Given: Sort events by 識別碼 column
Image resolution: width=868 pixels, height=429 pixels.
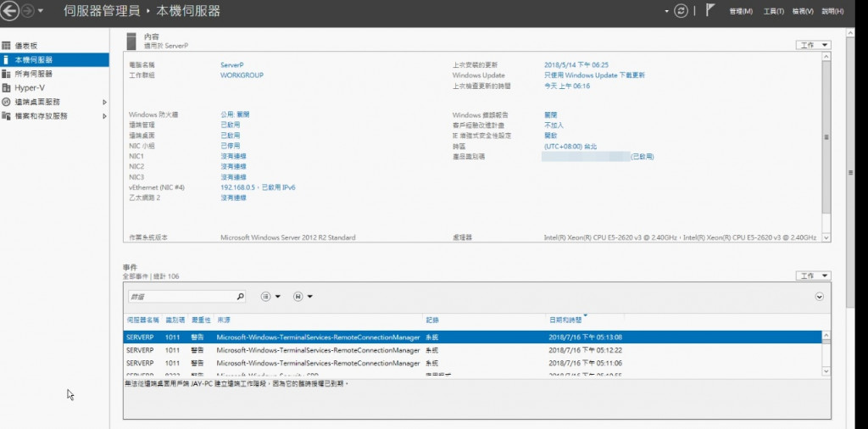Looking at the screenshot, I should coord(175,320).
